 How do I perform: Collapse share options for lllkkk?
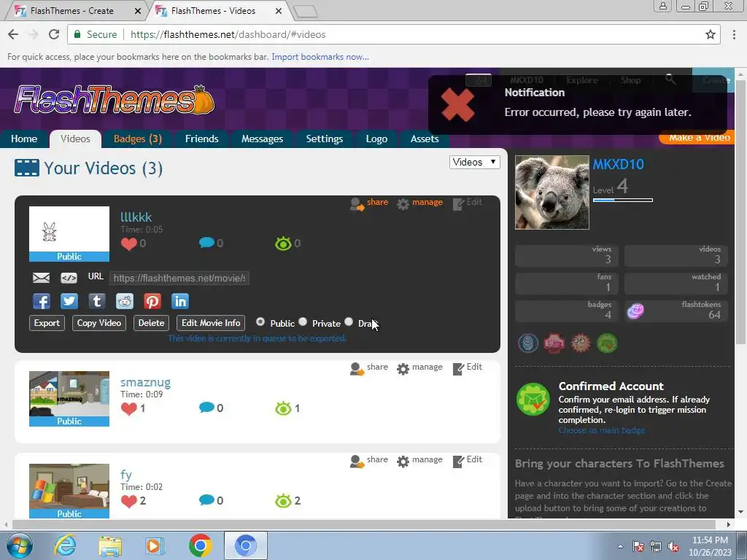point(368,203)
